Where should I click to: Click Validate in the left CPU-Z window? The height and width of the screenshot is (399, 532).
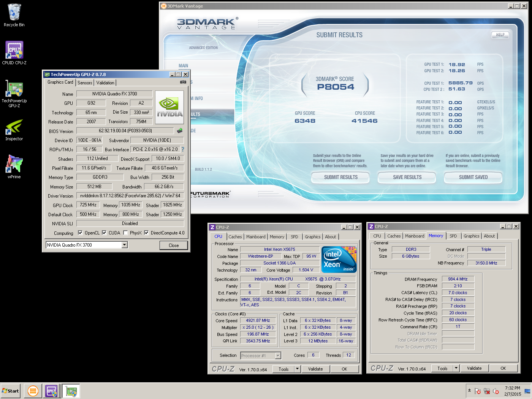pyautogui.click(x=315, y=369)
